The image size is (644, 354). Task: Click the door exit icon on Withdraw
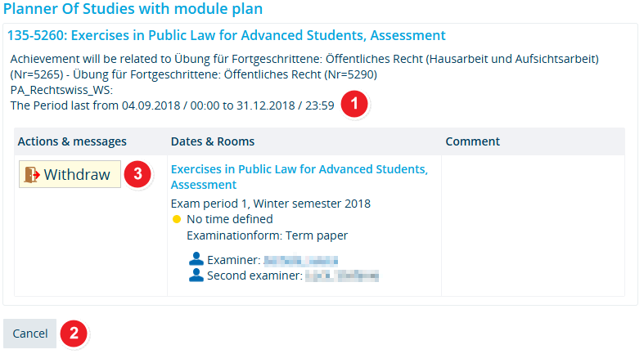[32, 175]
